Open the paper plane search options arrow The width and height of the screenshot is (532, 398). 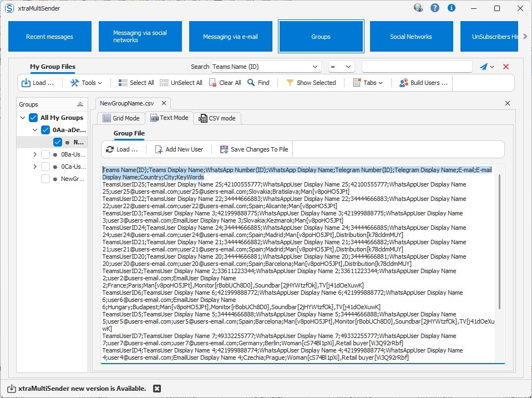[x=492, y=67]
